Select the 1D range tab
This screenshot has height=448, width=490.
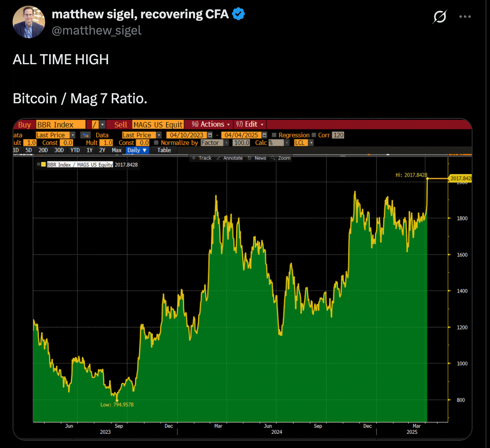click(x=16, y=150)
